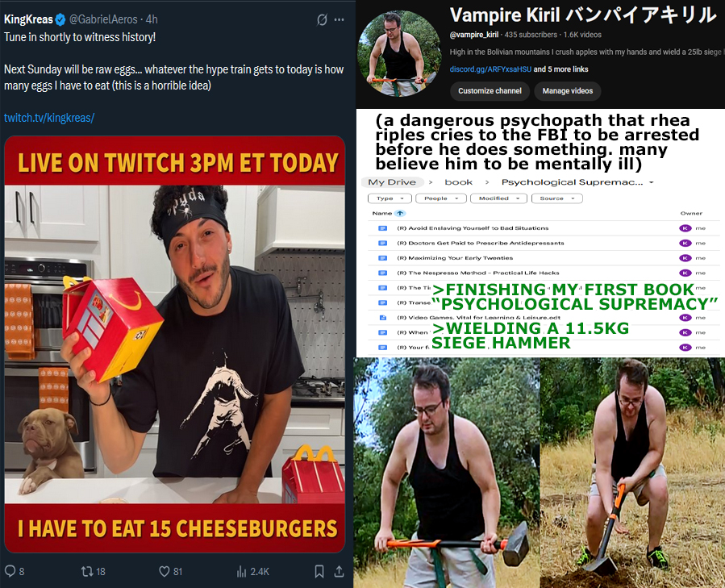This screenshot has height=588, width=725.
Task: Click the Customize channel button
Action: (490, 91)
